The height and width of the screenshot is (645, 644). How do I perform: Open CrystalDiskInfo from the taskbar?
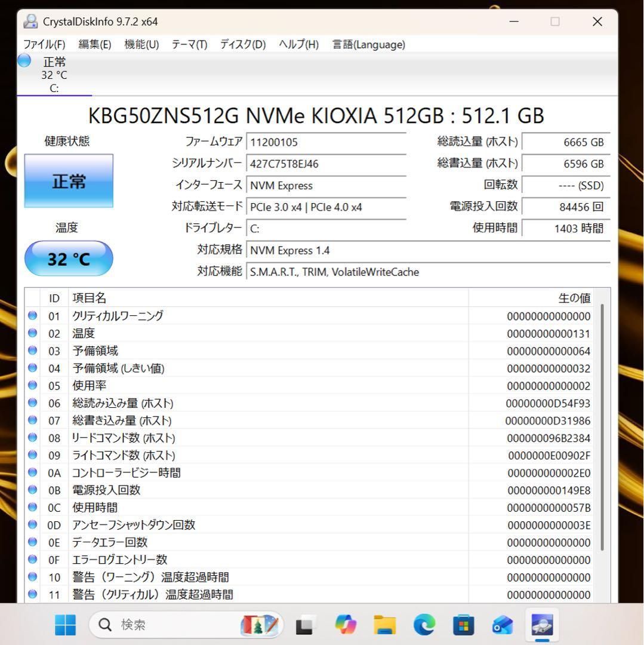click(x=541, y=625)
